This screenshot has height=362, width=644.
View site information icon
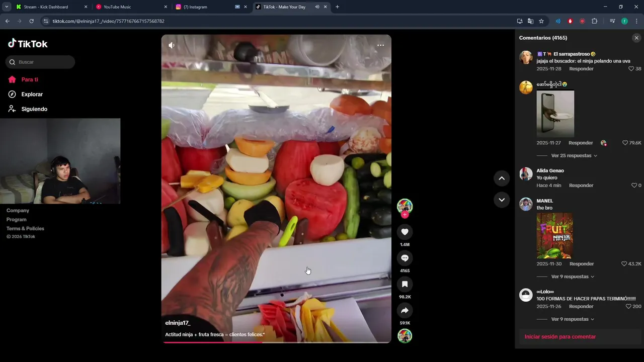(x=46, y=21)
